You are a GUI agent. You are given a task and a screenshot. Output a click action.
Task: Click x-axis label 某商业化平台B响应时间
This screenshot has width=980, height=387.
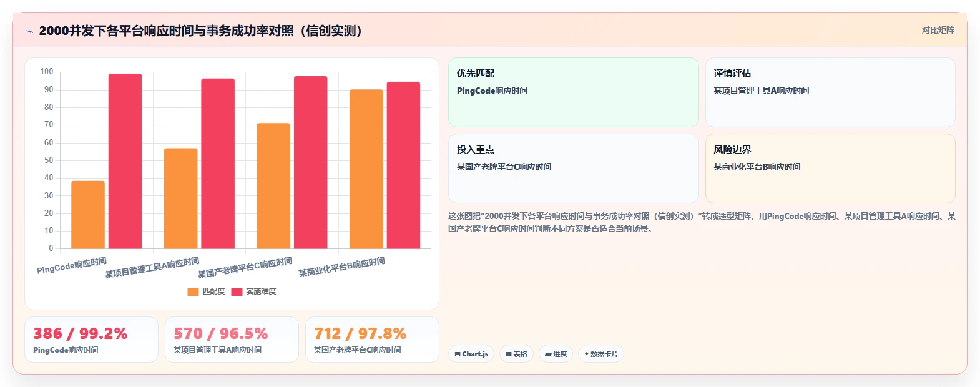[341, 267]
